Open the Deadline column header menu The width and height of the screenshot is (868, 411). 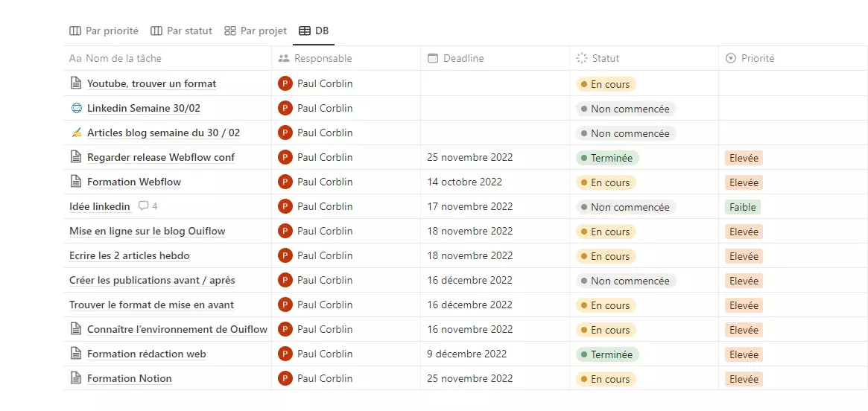(495, 58)
